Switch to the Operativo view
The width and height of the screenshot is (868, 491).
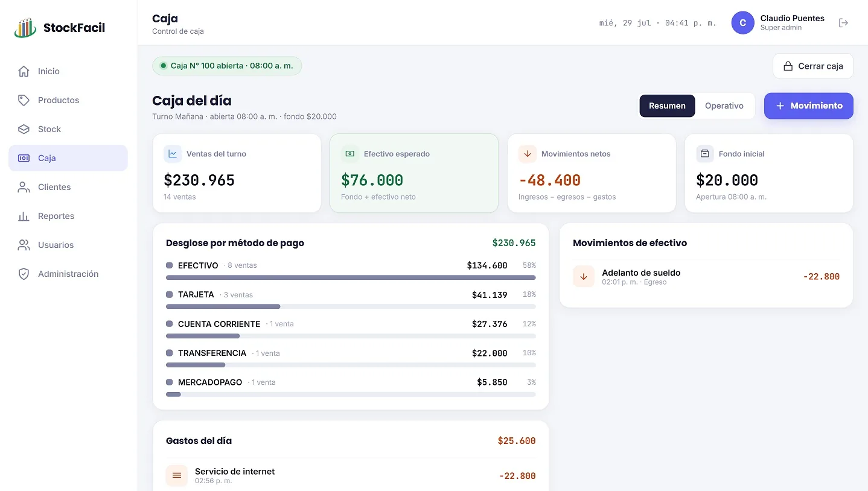(724, 106)
